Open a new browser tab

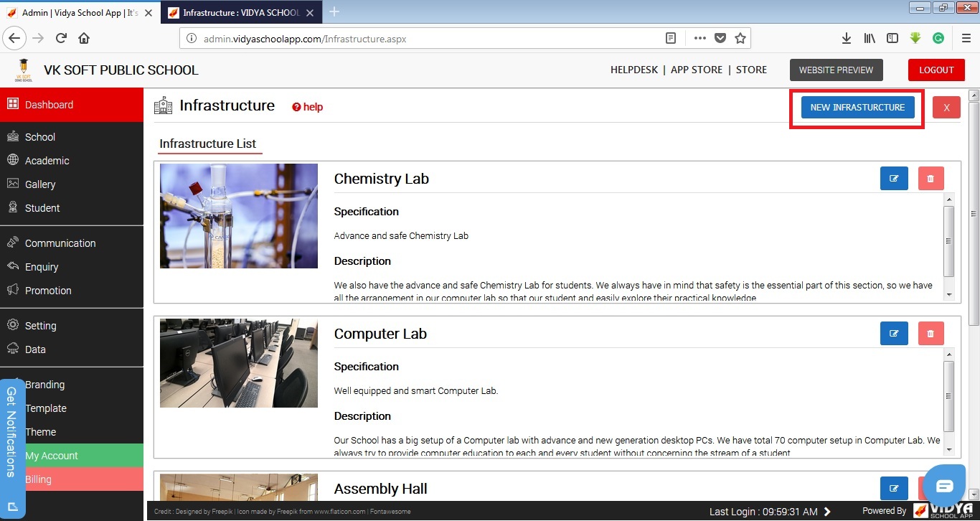click(334, 11)
